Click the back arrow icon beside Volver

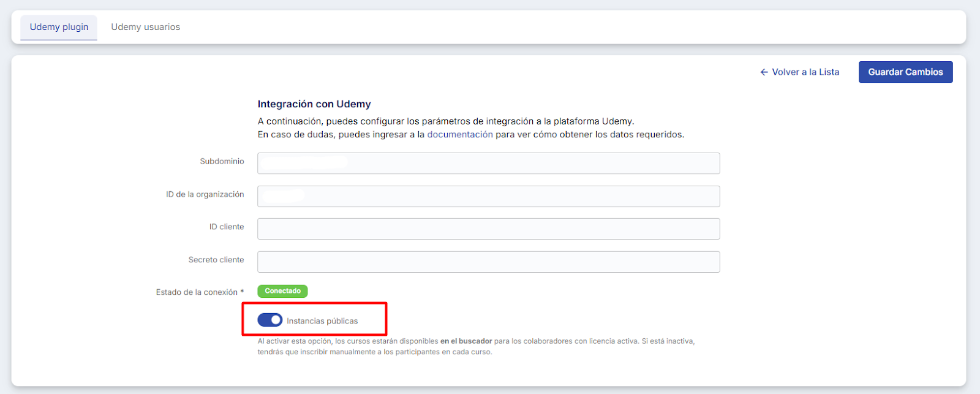tap(764, 72)
